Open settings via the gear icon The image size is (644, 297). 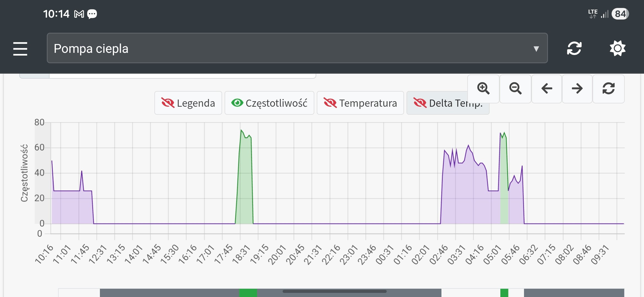pos(617,48)
